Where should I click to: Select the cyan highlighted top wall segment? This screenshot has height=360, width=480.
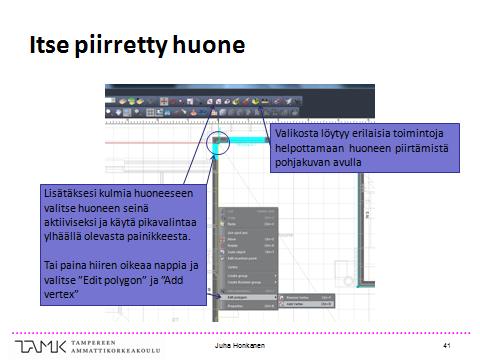click(x=249, y=141)
